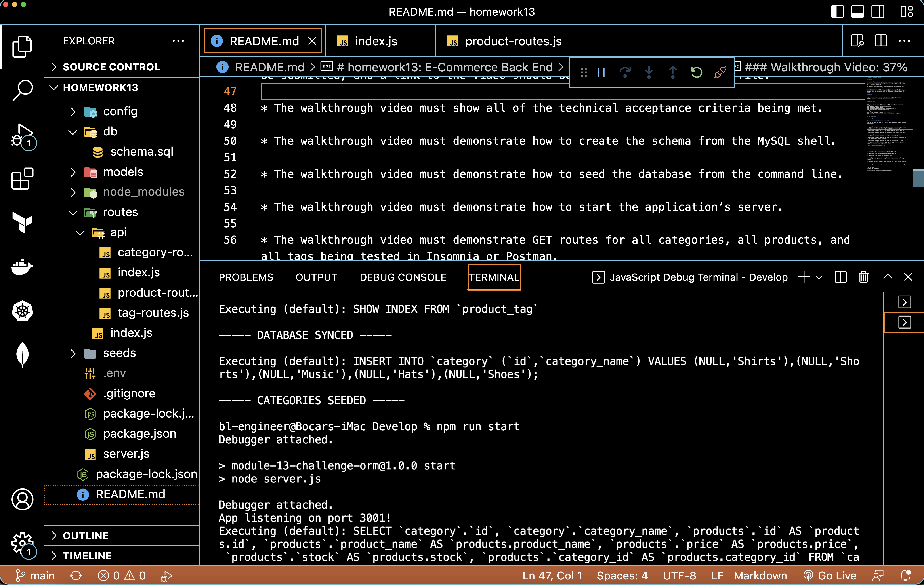Click the main branch indicator

[36, 576]
